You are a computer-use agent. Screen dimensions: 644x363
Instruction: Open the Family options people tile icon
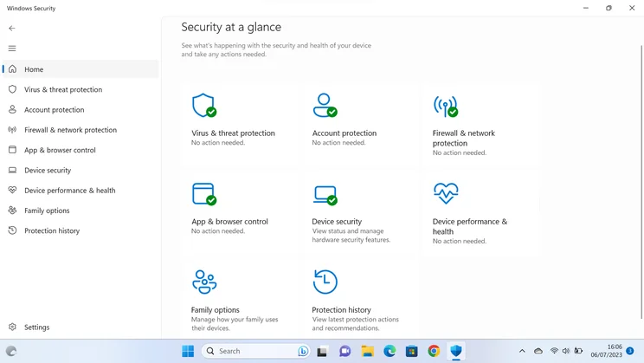(x=204, y=282)
